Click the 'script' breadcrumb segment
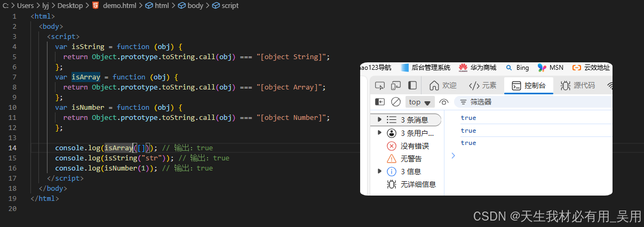The width and height of the screenshot is (644, 227). (x=225, y=5)
